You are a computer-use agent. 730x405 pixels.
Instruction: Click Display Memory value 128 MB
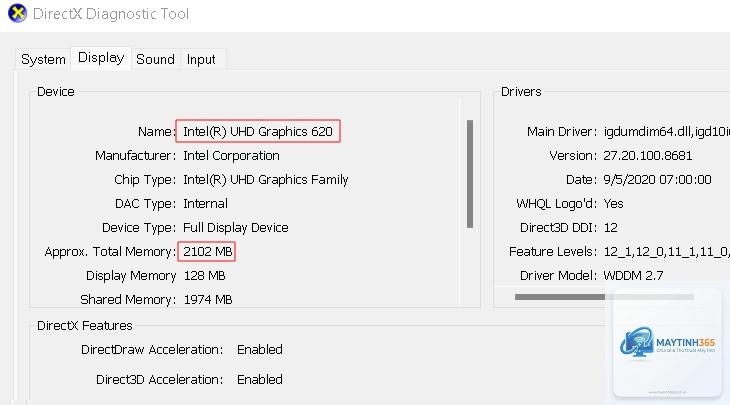click(x=204, y=276)
